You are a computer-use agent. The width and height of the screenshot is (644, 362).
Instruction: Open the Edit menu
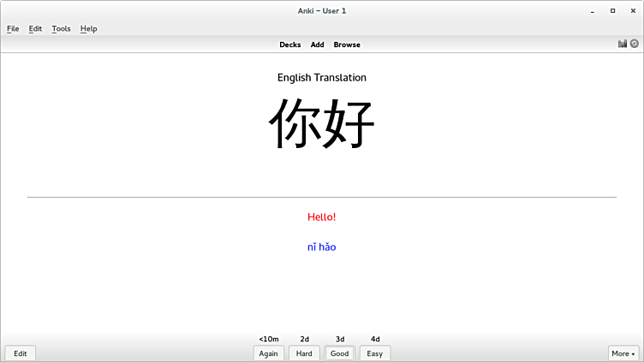(x=35, y=28)
